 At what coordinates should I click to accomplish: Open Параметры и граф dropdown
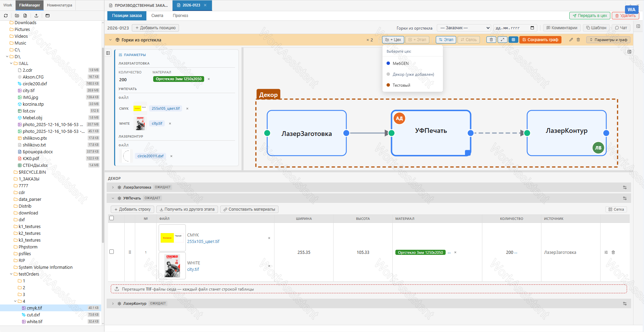(608, 40)
